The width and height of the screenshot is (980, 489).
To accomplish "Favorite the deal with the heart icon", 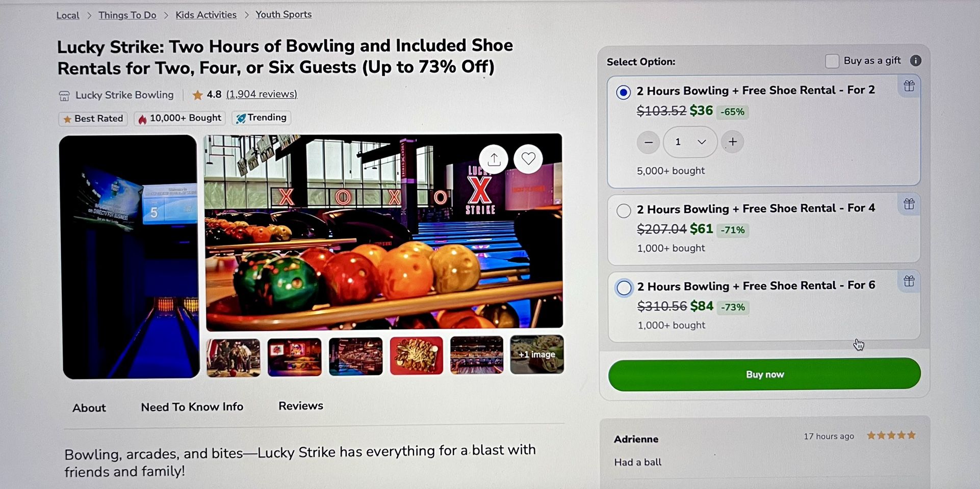I will click(x=528, y=159).
